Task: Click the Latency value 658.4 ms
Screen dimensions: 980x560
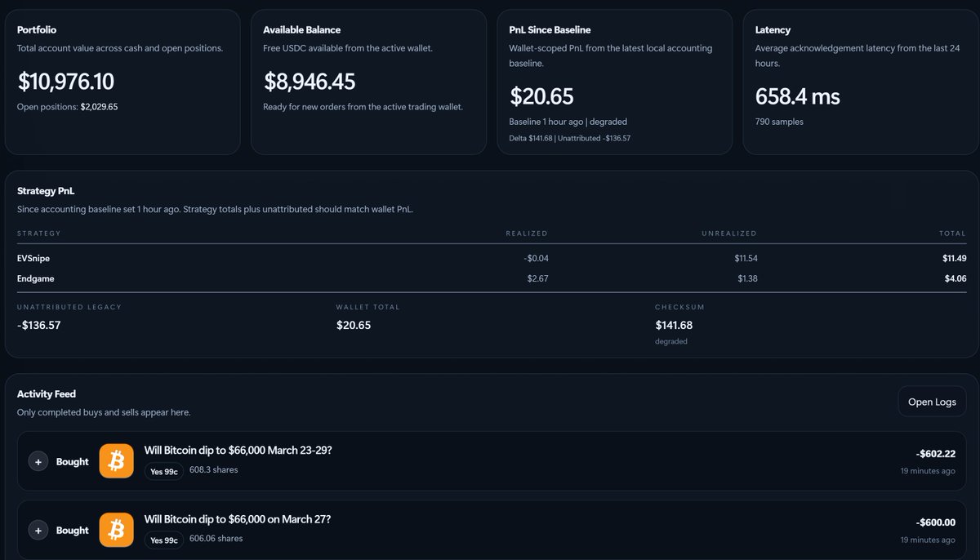Action: (x=797, y=96)
